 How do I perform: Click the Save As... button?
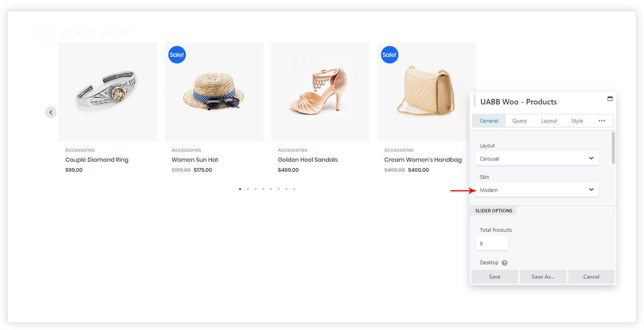coord(542,277)
